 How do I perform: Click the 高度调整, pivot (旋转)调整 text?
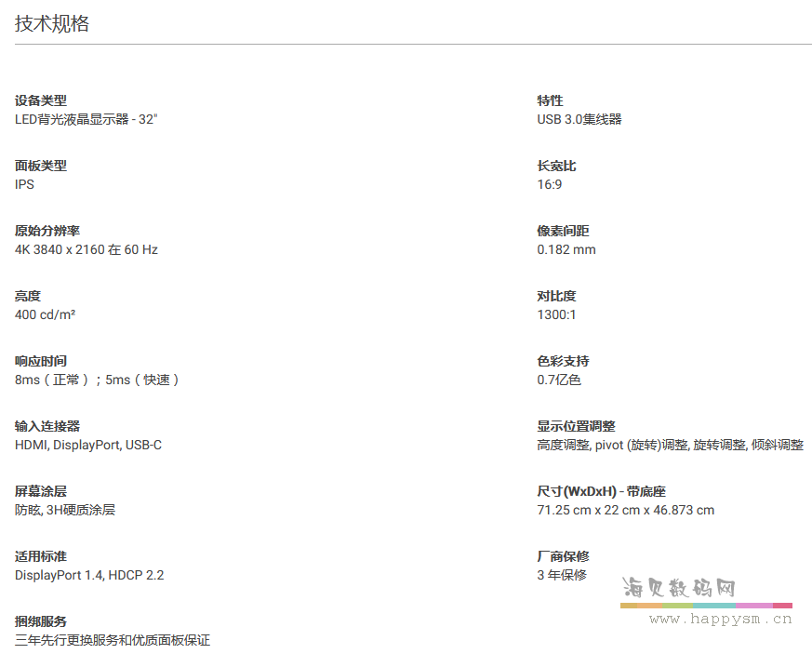point(613,446)
